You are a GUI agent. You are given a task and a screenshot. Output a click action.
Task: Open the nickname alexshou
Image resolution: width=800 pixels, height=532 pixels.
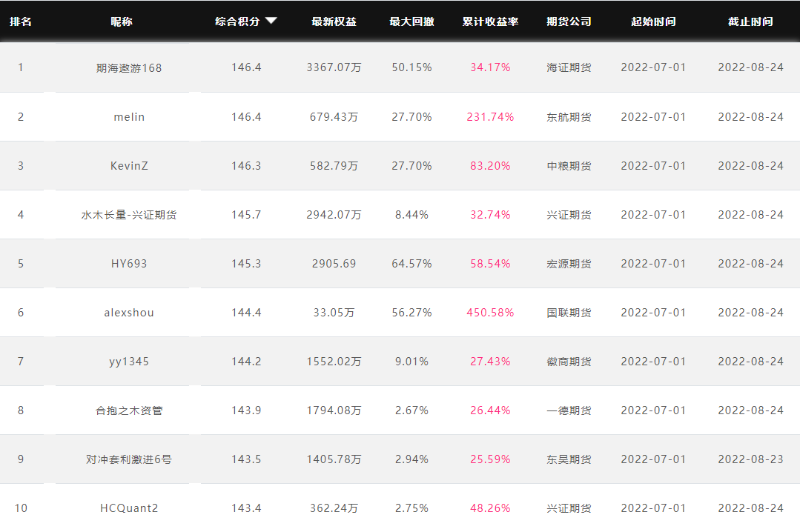point(129,313)
